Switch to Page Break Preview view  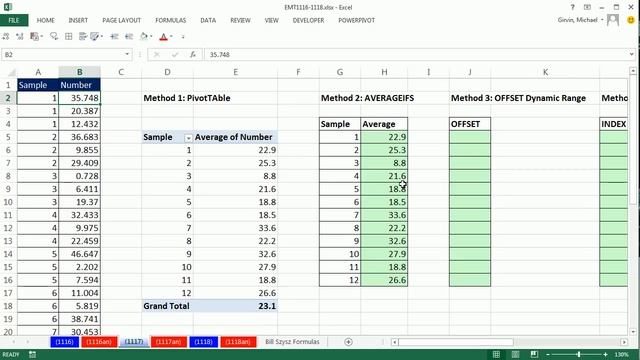coord(534,354)
